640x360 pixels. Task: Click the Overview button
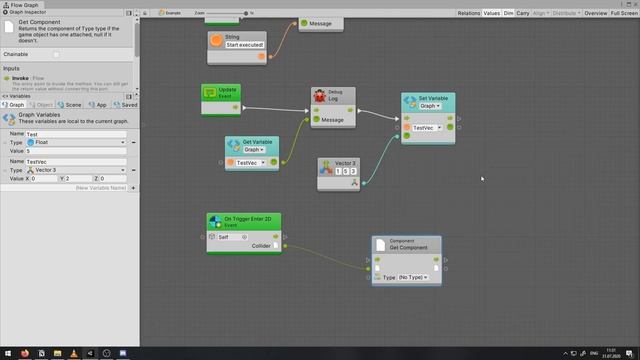click(x=596, y=13)
